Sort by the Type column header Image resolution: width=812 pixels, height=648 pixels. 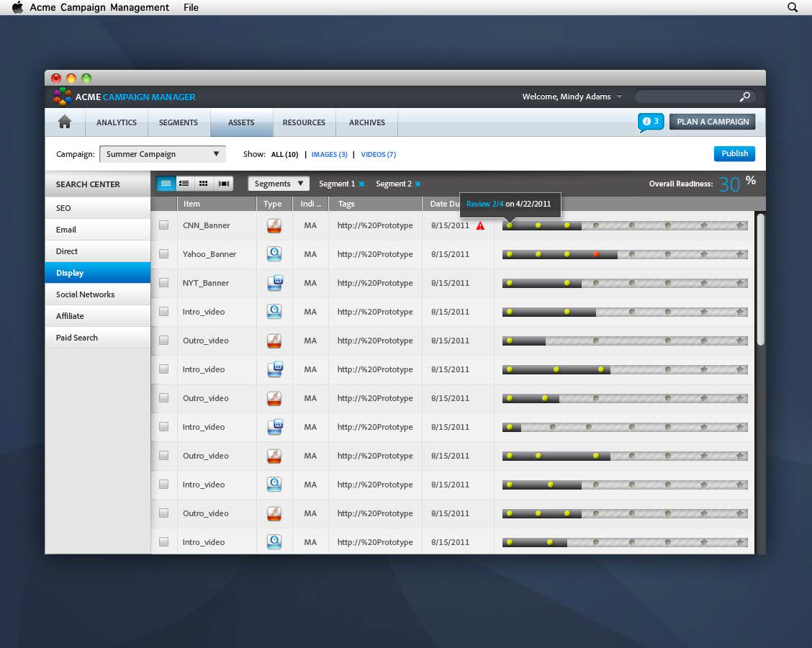(x=274, y=204)
